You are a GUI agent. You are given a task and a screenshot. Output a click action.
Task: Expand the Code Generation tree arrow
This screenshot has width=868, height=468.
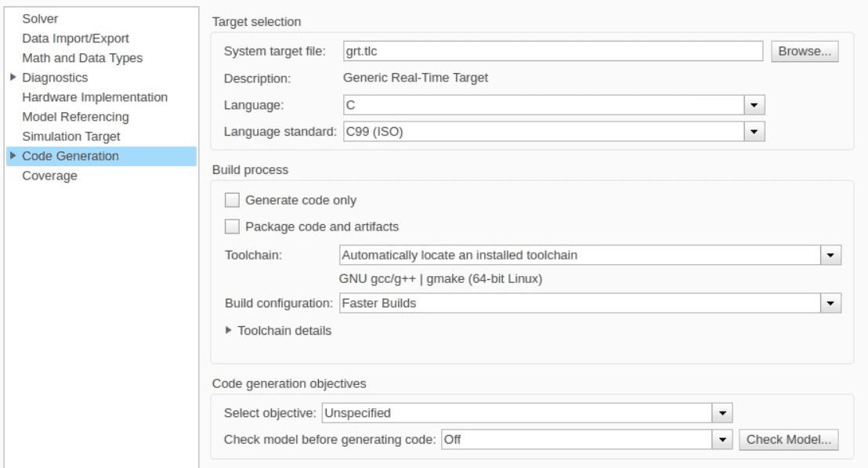point(13,156)
